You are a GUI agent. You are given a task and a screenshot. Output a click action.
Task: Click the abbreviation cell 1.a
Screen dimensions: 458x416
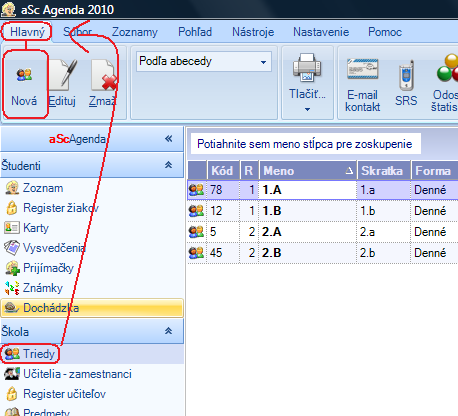[384, 190]
